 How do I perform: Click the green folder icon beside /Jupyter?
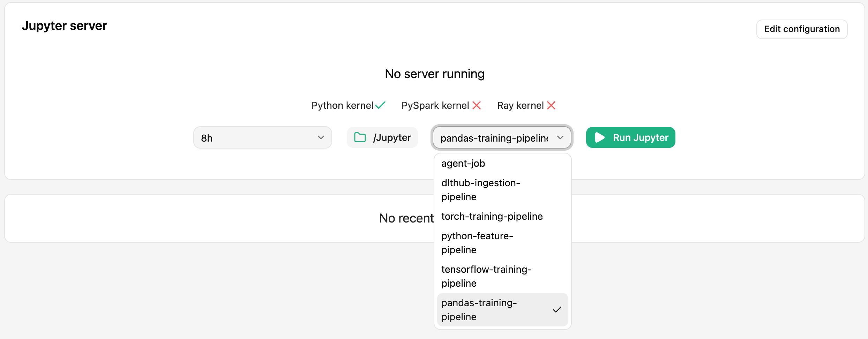coord(360,137)
